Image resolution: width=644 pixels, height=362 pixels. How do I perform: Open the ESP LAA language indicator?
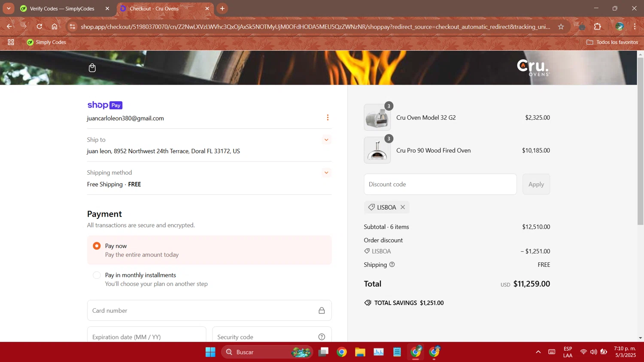568,352
